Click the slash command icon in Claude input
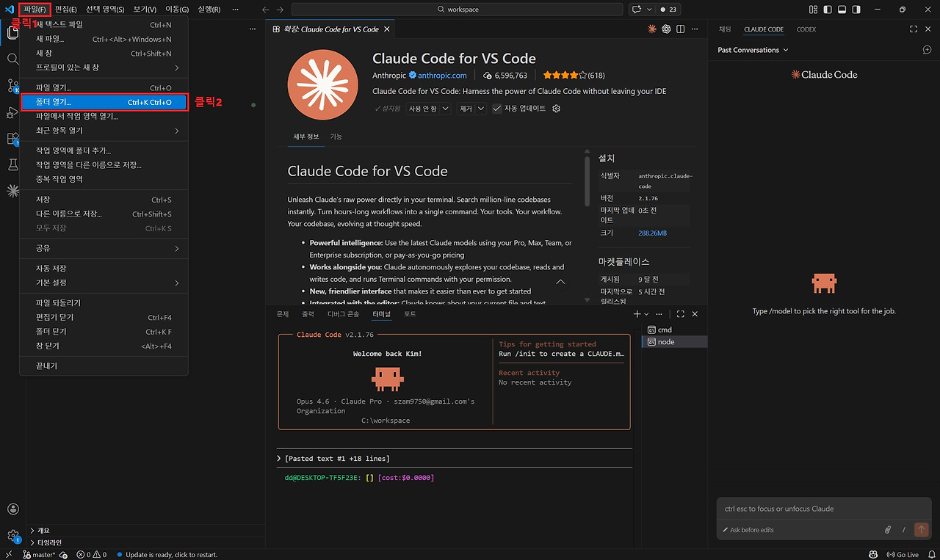The height and width of the screenshot is (560, 940). point(903,530)
